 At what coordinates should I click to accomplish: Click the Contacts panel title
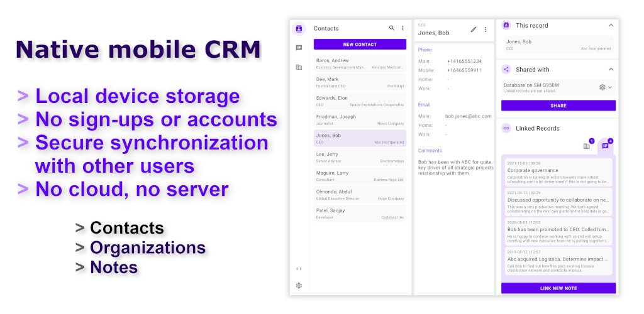[x=326, y=29]
